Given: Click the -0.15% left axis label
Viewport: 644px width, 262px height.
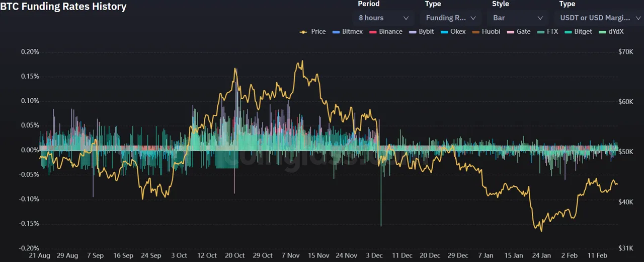Looking at the screenshot, I should tap(29, 224).
